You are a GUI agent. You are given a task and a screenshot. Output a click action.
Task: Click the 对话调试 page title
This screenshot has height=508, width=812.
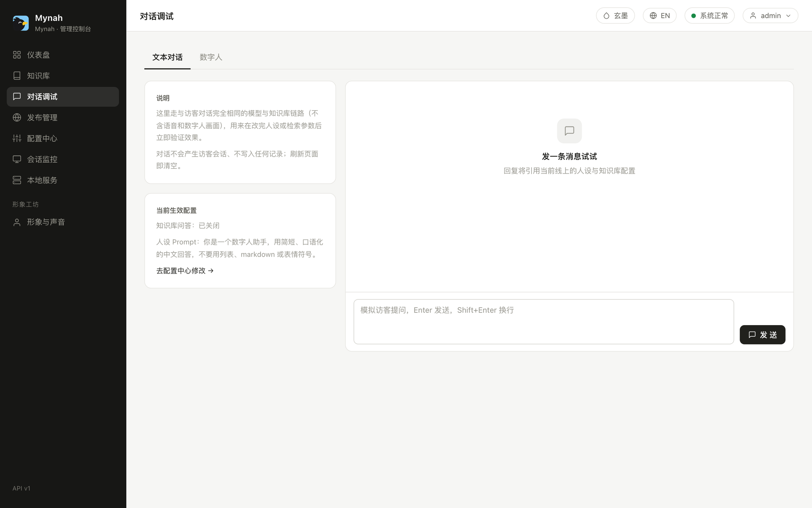tap(156, 16)
